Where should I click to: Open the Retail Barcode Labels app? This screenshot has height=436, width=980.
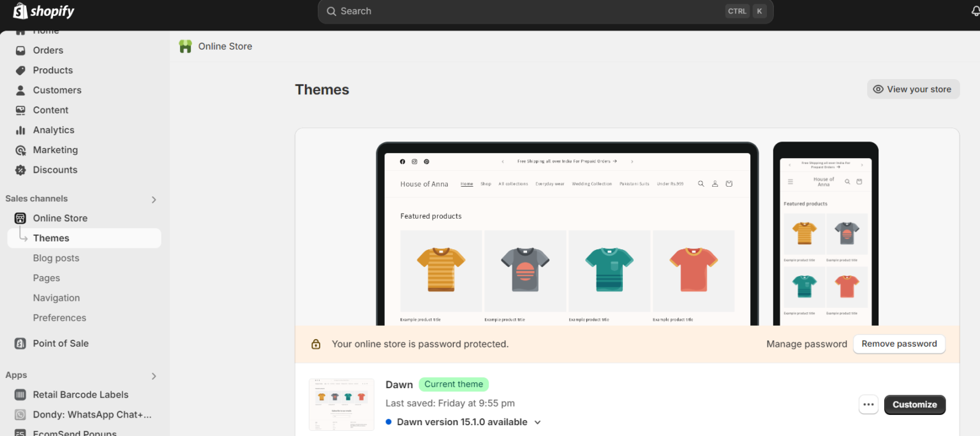[20, 395]
